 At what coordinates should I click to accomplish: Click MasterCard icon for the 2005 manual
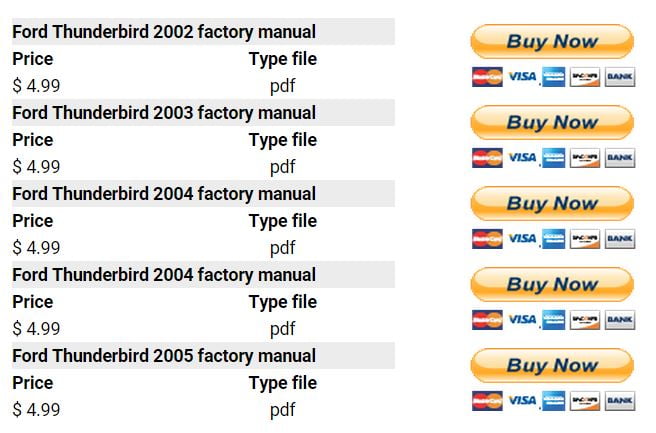coord(487,401)
